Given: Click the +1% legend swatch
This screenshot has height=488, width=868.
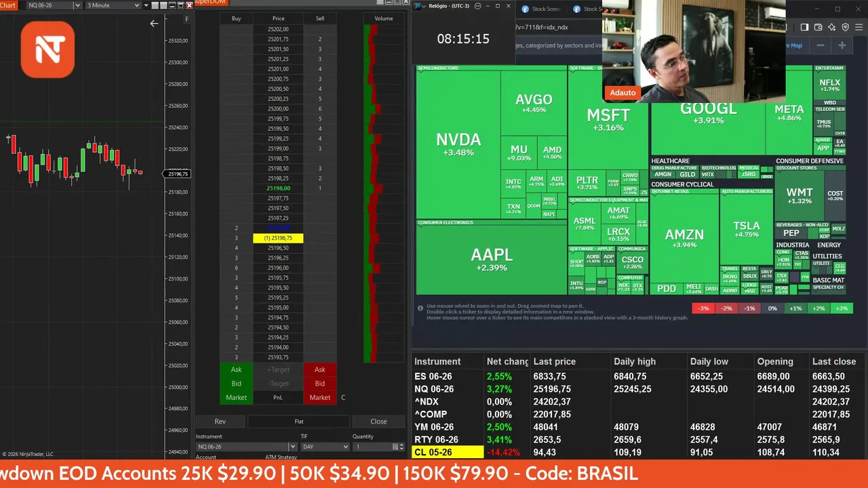Looking at the screenshot, I should coord(795,308).
